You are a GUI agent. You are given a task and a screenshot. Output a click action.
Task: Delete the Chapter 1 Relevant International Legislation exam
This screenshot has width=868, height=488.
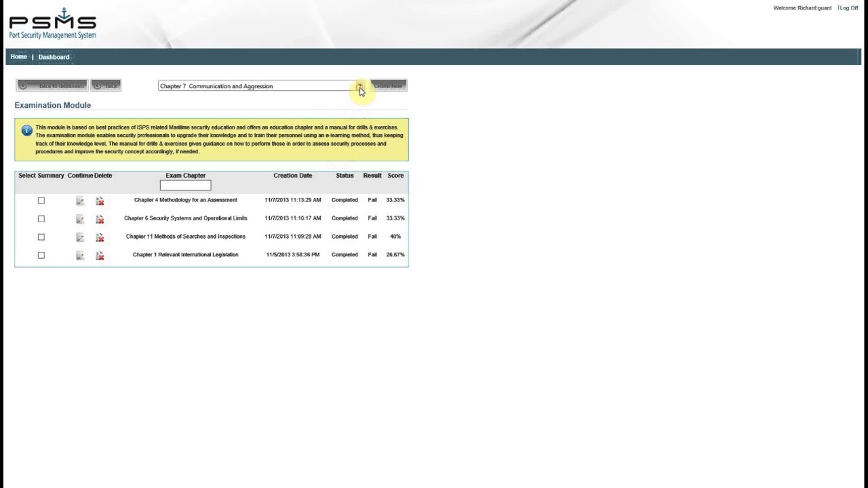(x=100, y=256)
